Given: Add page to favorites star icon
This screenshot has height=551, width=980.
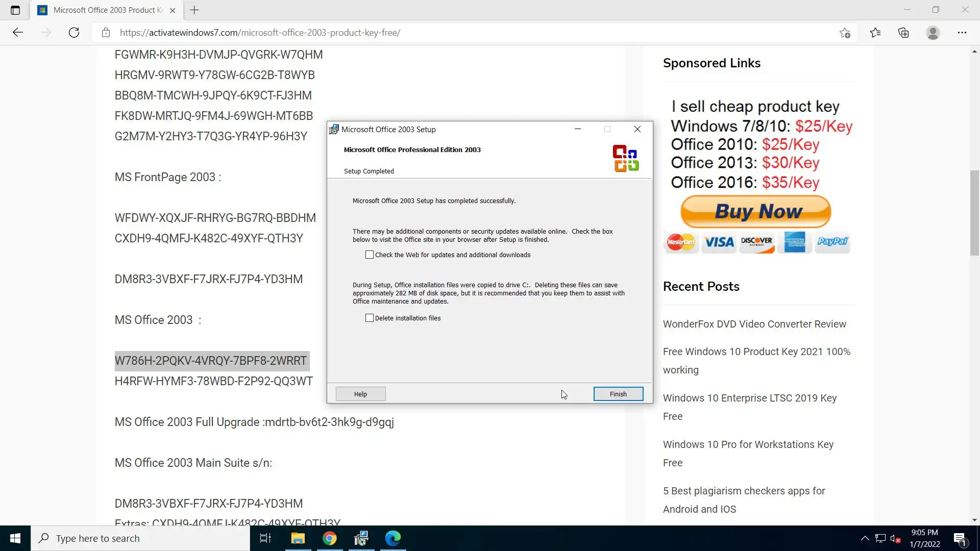Looking at the screenshot, I should pyautogui.click(x=845, y=33).
